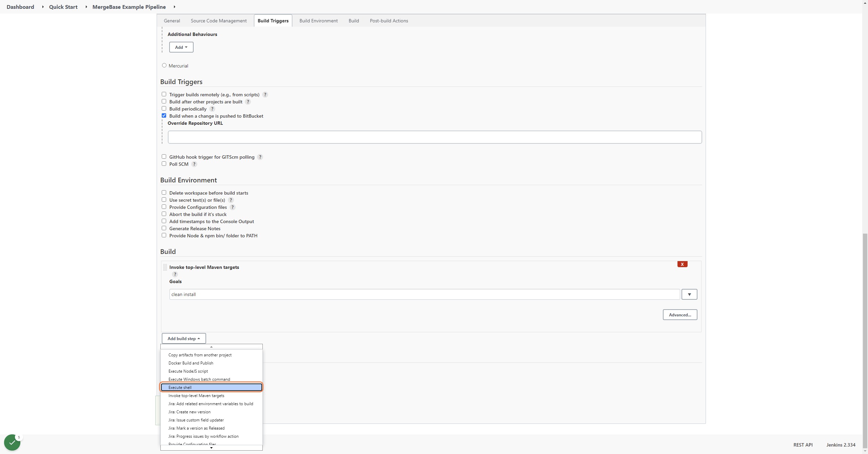Uncheck Build when change pushed to BitBucket

[x=164, y=116]
